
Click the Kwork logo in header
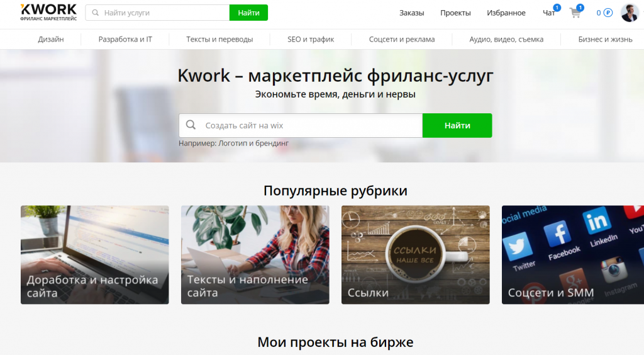48,13
